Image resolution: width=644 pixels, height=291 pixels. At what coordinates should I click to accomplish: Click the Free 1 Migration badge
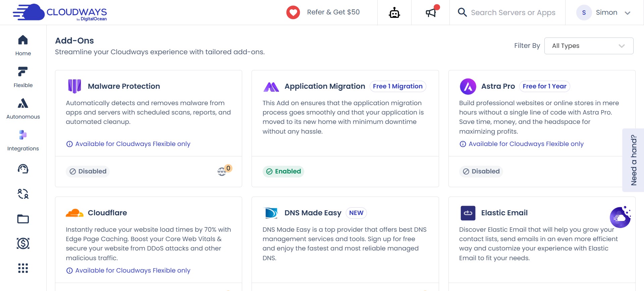click(398, 86)
